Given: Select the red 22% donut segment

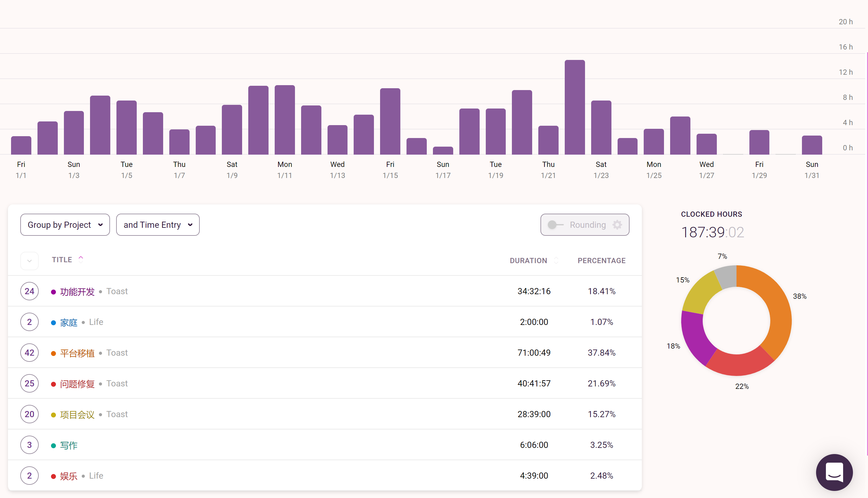Looking at the screenshot, I should tap(738, 365).
